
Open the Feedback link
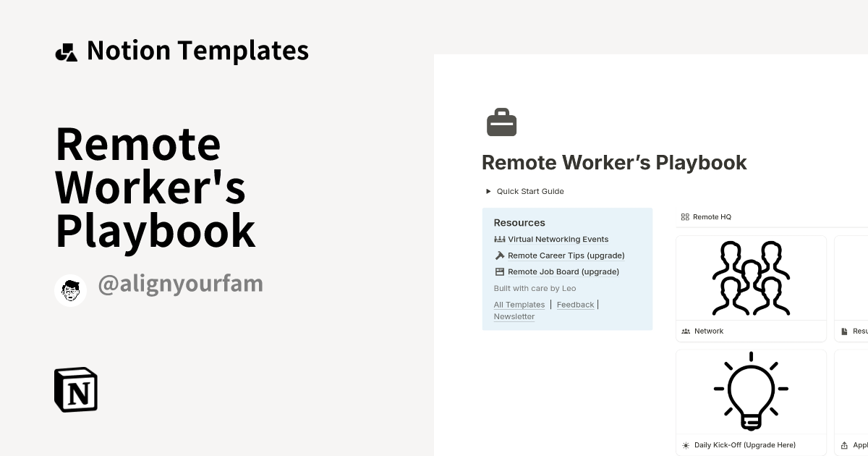click(575, 304)
